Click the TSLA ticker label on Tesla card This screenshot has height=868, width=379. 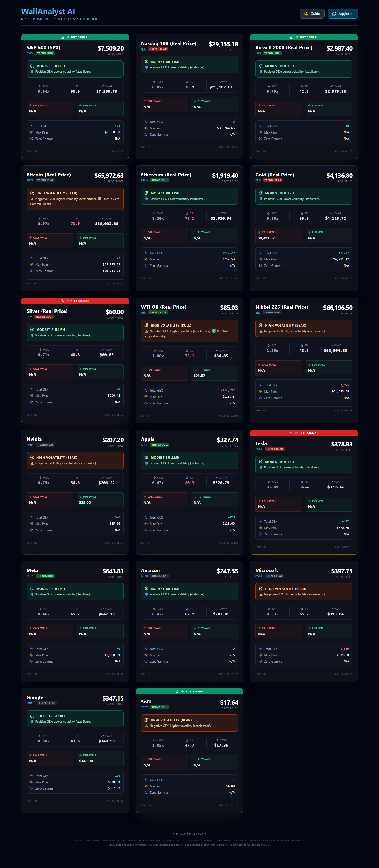[259, 449]
